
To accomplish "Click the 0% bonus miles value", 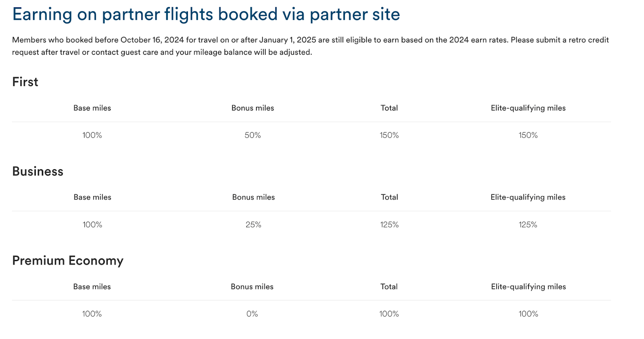I will click(252, 314).
